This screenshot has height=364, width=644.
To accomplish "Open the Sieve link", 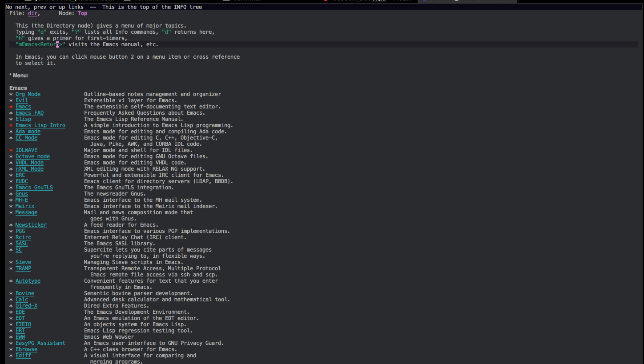I will [x=23, y=262].
